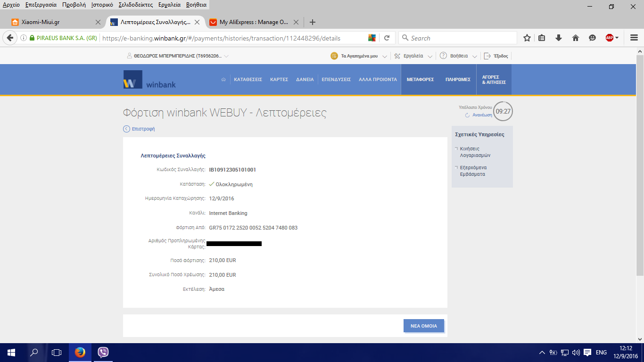
Task: Click into the Firefox Search field
Action: [x=458, y=38]
